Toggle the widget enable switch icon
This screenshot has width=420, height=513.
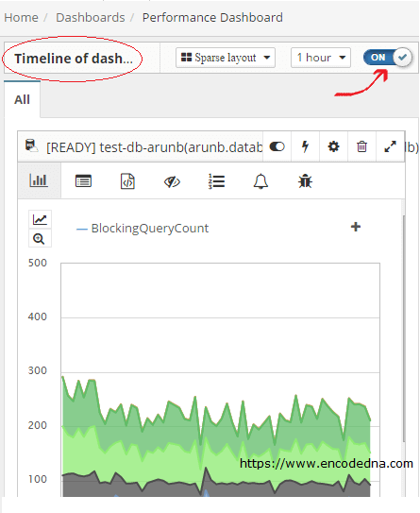(277, 146)
